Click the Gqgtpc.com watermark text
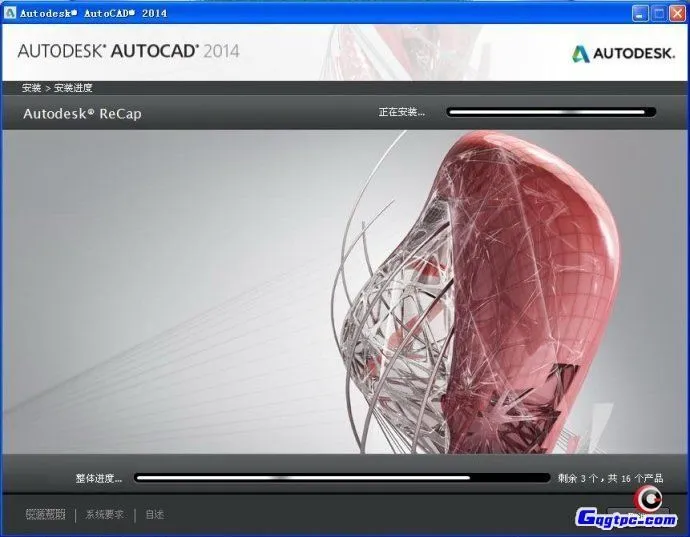Image resolution: width=690 pixels, height=537 pixels. pyautogui.click(x=625, y=519)
